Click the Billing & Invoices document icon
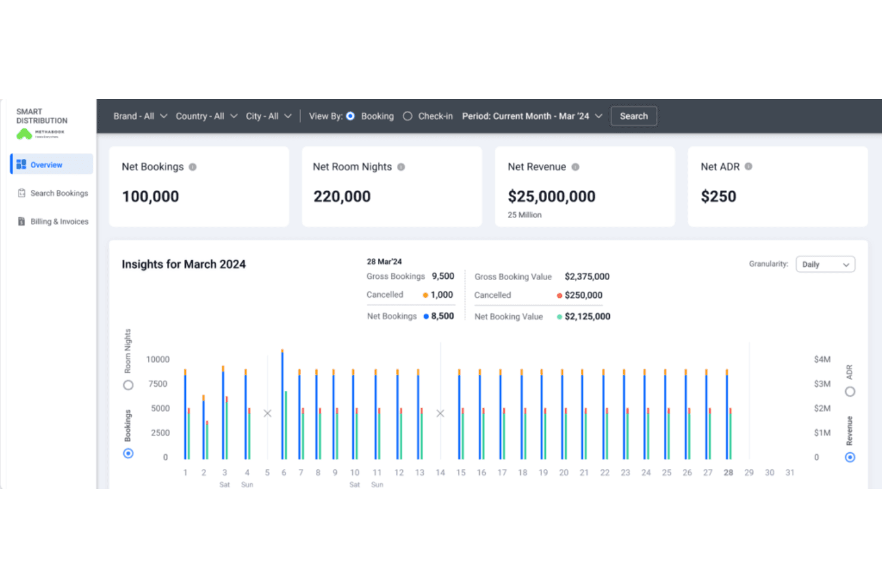 pos(21,222)
